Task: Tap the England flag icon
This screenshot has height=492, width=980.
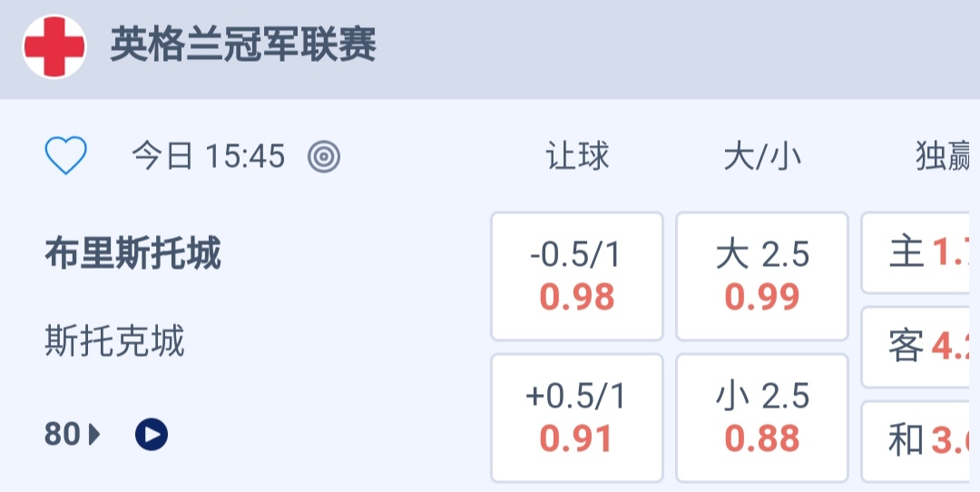Action: pos(54,46)
